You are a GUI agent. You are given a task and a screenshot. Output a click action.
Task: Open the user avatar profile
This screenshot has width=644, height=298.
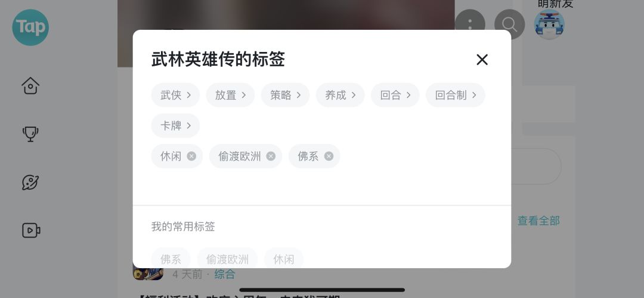click(549, 24)
